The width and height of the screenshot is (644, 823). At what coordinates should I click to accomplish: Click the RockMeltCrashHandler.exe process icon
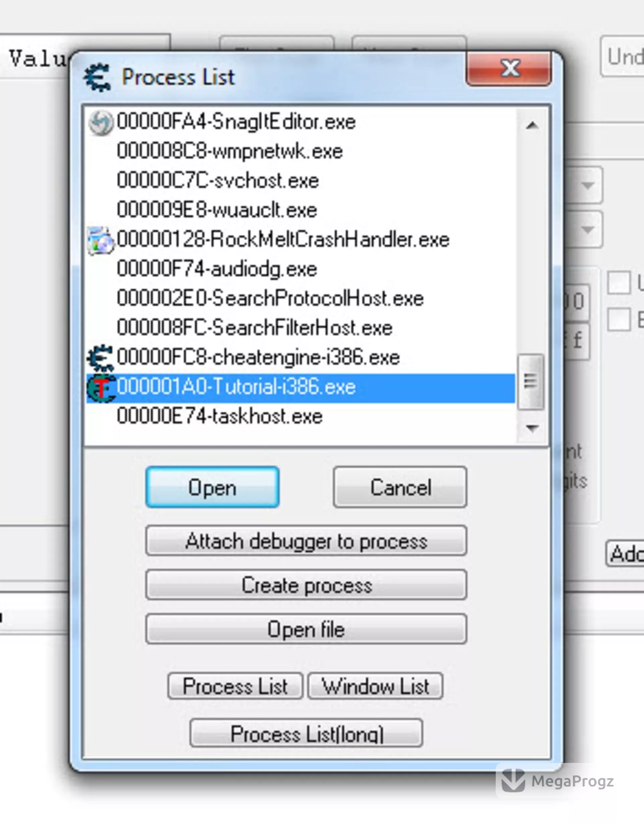[x=101, y=240]
